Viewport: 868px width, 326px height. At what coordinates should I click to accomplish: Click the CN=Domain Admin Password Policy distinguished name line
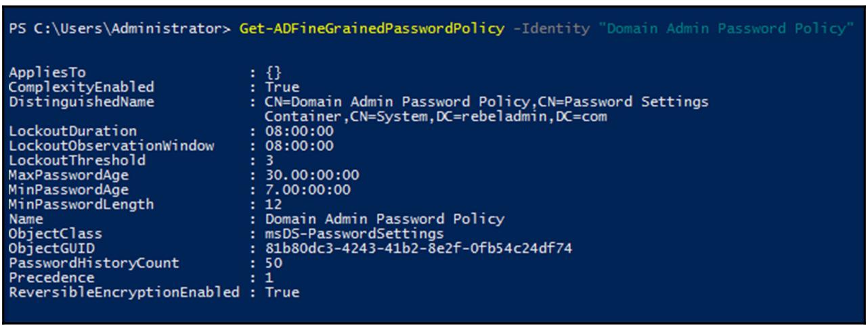[487, 101]
